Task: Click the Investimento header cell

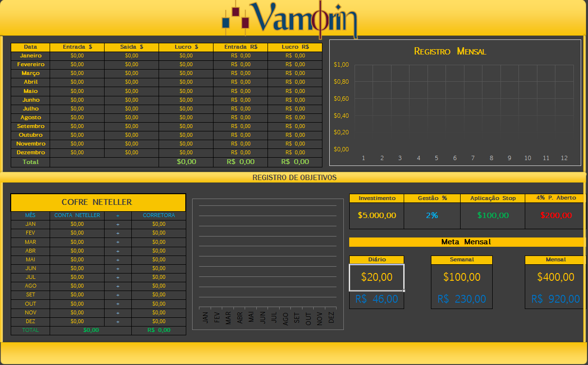Action: click(377, 198)
